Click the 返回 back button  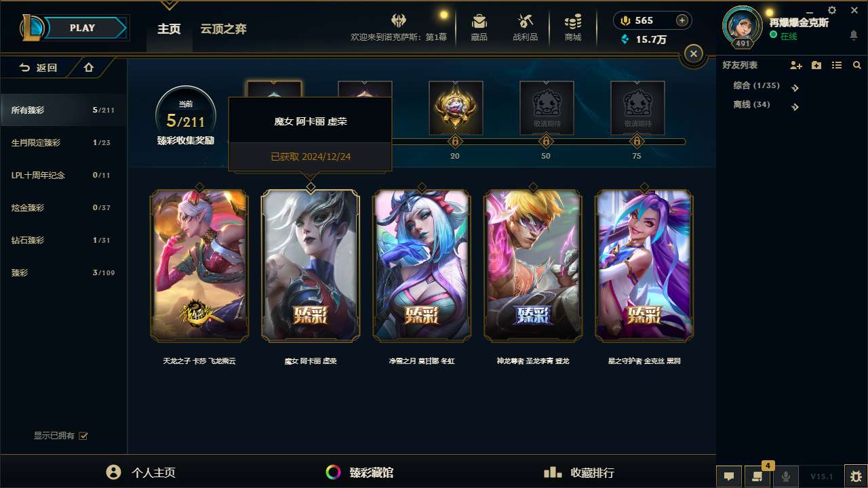(39, 67)
